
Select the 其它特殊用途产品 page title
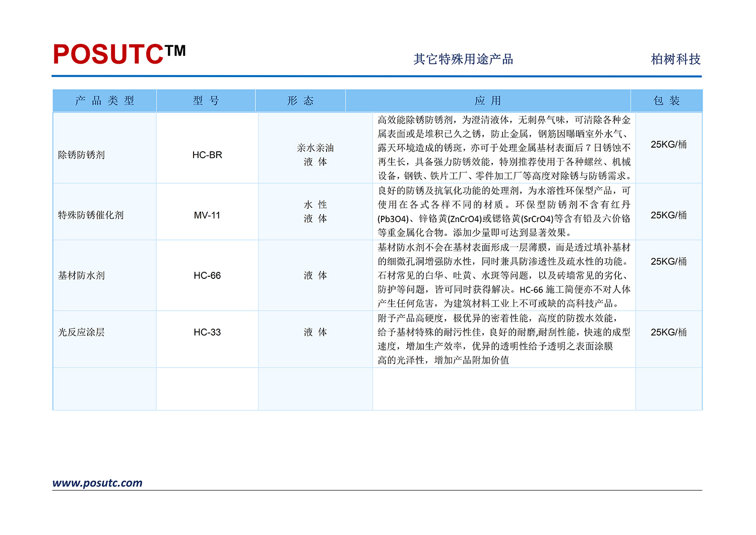[x=463, y=60]
